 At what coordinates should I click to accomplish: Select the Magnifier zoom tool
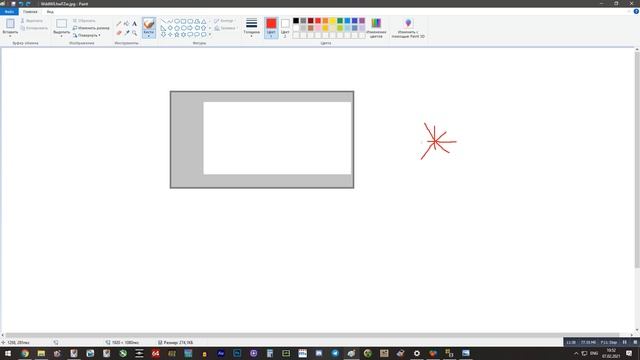pos(135,33)
